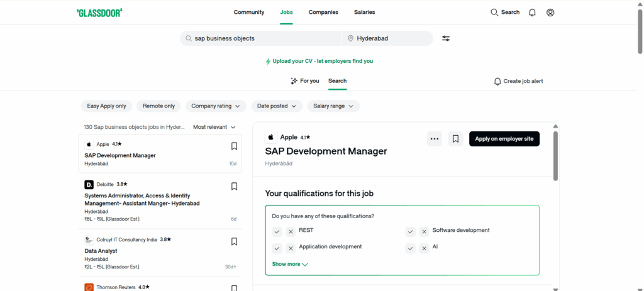Toggle Remote only filter
Screen dimensions: 644x291
coord(158,106)
